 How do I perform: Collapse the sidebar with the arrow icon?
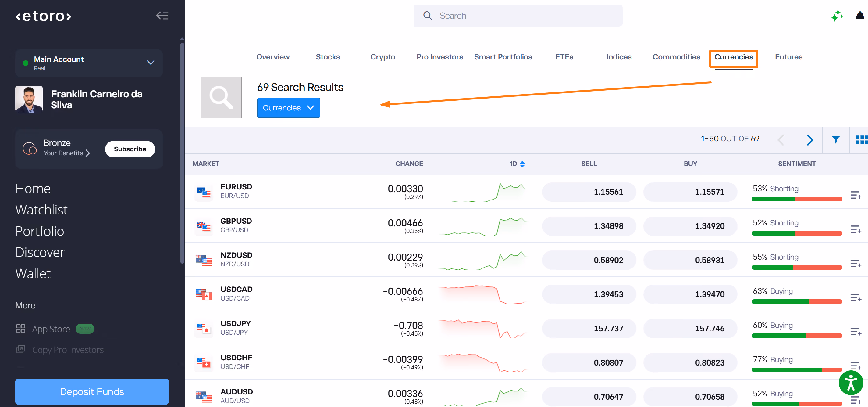[x=162, y=16]
